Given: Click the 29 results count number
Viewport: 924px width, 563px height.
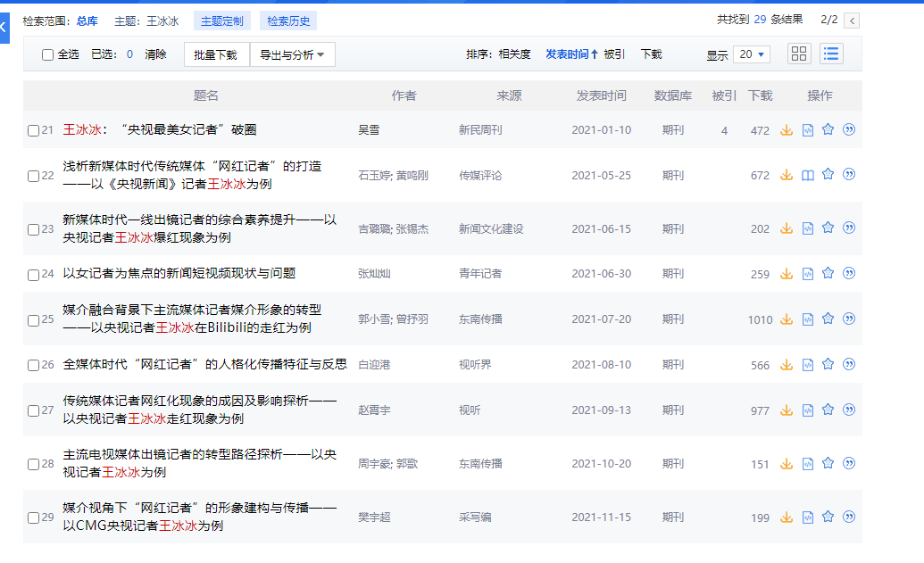Looking at the screenshot, I should [x=760, y=20].
